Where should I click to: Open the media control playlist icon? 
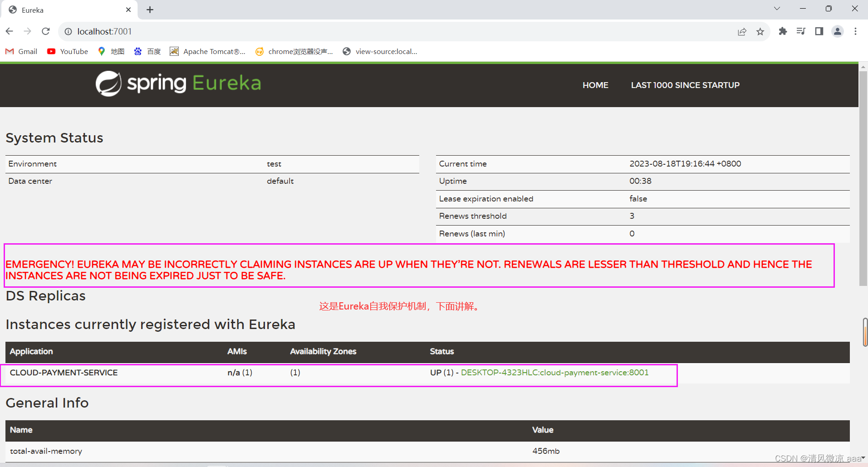coord(801,31)
